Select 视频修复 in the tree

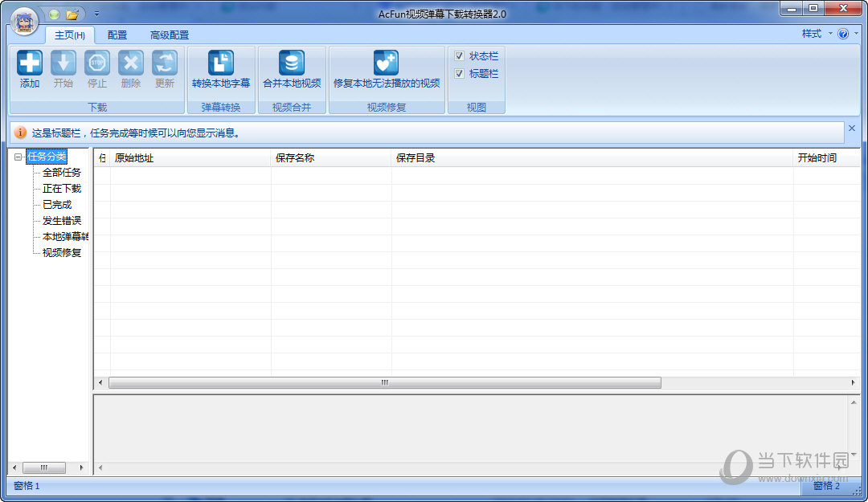point(61,253)
